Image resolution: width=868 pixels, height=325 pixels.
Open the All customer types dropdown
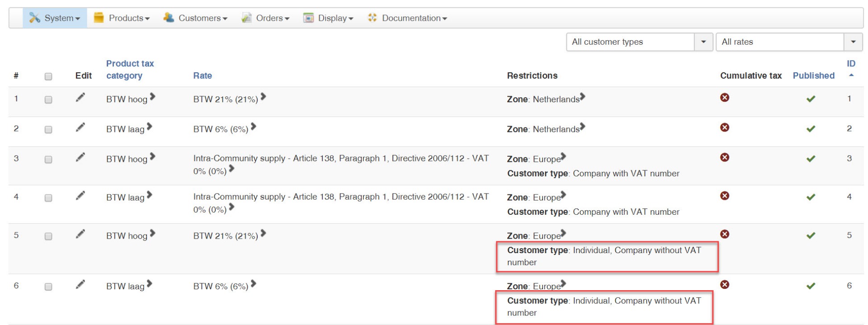tap(639, 42)
